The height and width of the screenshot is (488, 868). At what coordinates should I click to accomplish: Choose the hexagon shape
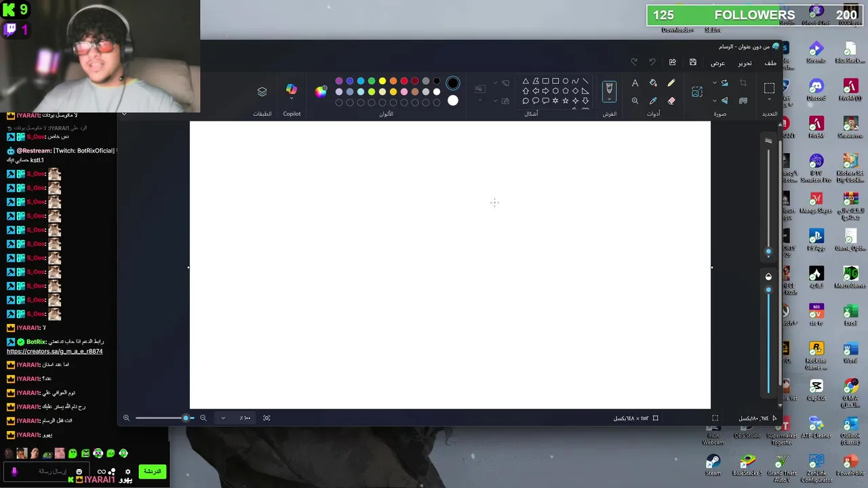(x=555, y=91)
